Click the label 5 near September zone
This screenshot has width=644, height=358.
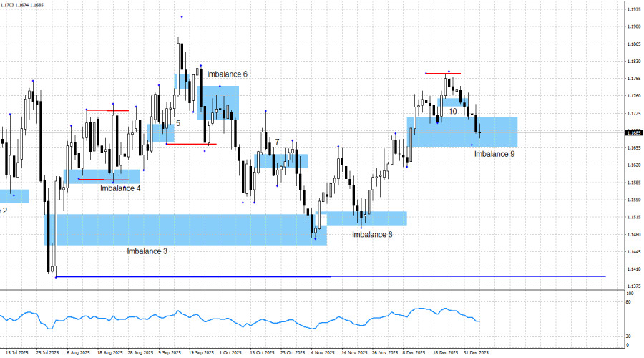[178, 123]
